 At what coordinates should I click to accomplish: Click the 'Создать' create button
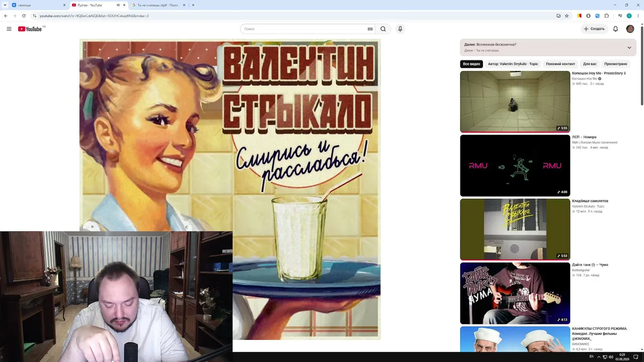point(594,29)
